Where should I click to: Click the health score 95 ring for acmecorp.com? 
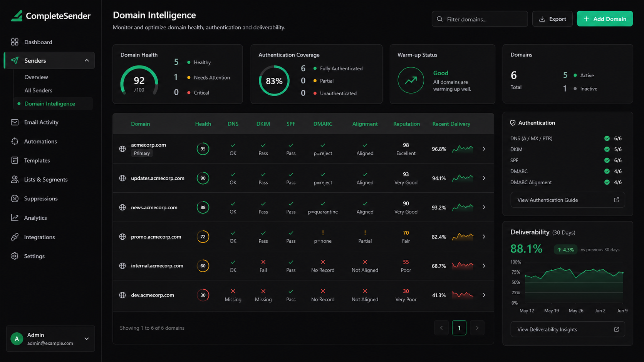point(203,149)
